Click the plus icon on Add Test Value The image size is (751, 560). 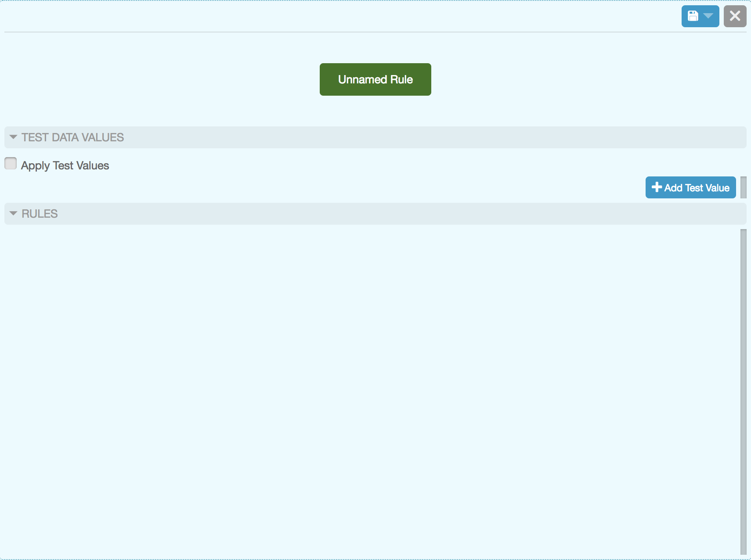[657, 187]
